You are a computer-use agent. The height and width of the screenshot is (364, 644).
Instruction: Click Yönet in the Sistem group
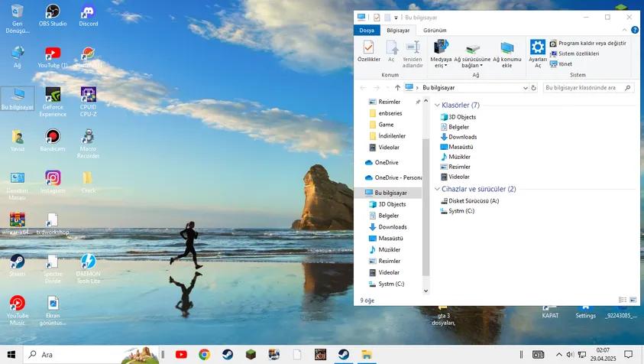561,63
